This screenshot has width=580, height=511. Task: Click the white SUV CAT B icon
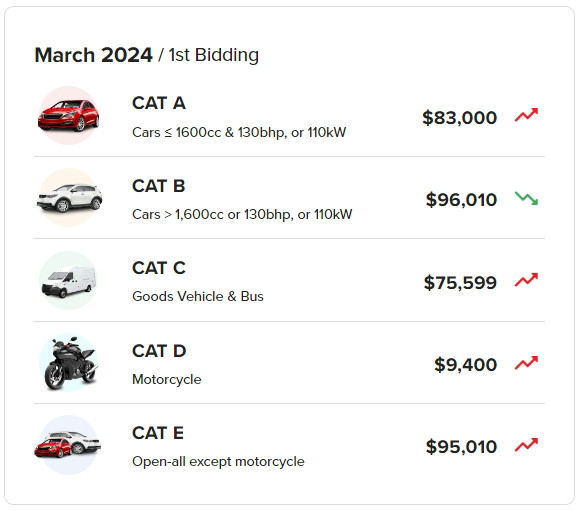[69, 198]
